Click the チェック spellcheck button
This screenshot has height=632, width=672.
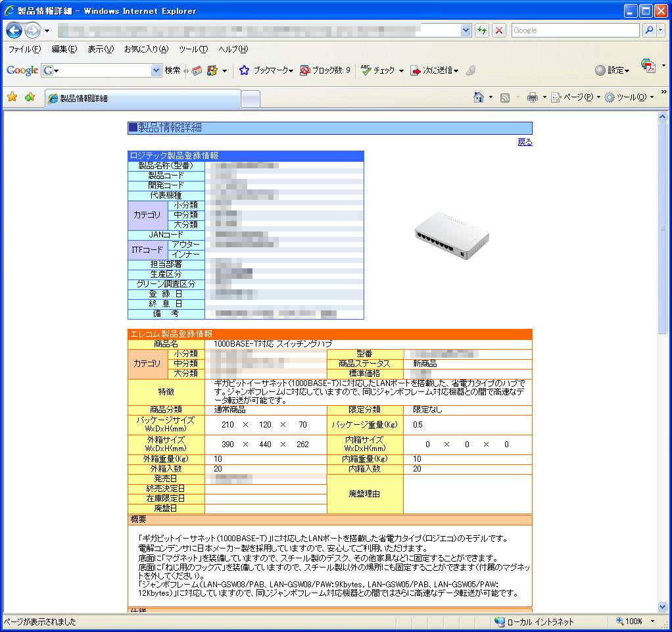pos(377,70)
